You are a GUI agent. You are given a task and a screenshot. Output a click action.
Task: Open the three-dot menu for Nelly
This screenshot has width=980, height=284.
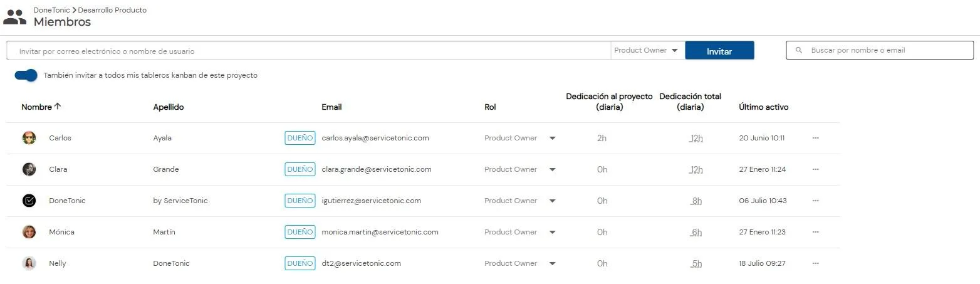tap(815, 263)
